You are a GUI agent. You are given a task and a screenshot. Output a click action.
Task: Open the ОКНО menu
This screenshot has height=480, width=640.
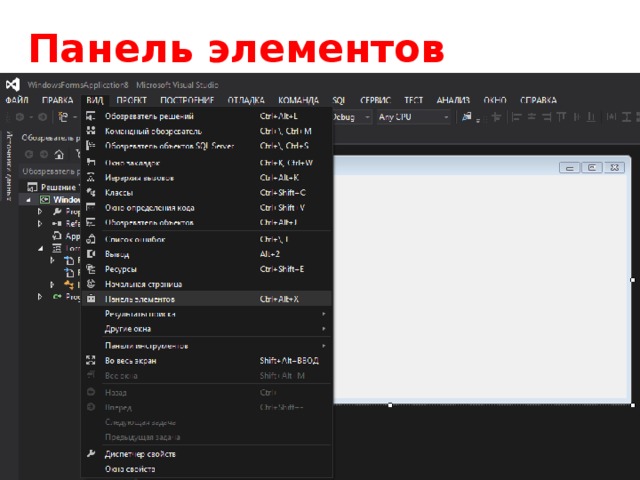[495, 100]
